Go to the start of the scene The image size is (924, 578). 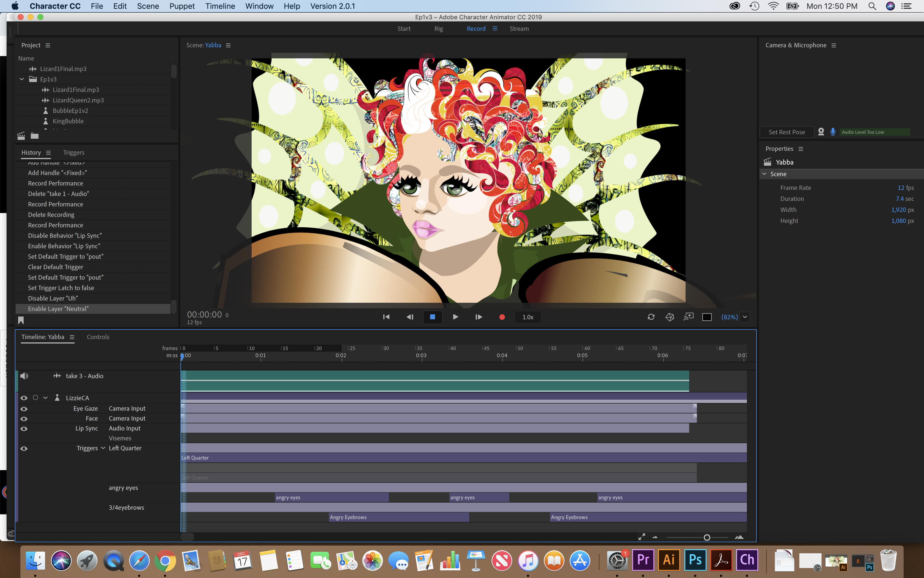click(x=386, y=317)
